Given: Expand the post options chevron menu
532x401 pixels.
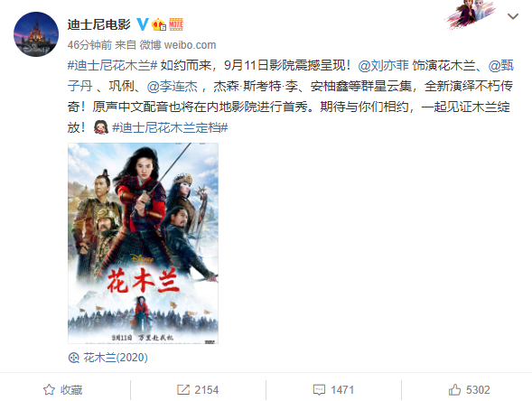Looking at the screenshot, I should pos(513,16).
